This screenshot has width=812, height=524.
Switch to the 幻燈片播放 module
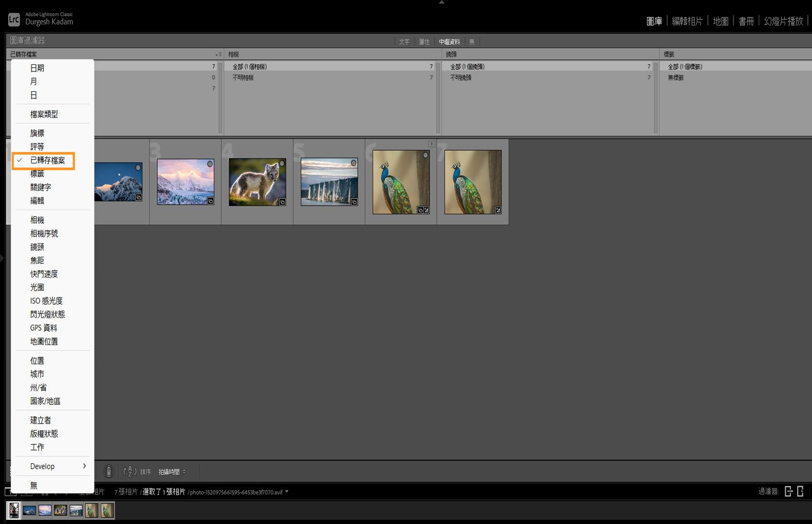coord(784,21)
